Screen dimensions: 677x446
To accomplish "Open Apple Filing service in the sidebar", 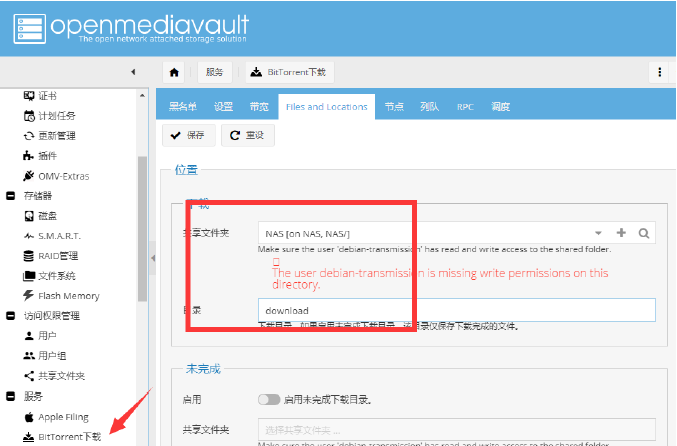I will (x=63, y=416).
